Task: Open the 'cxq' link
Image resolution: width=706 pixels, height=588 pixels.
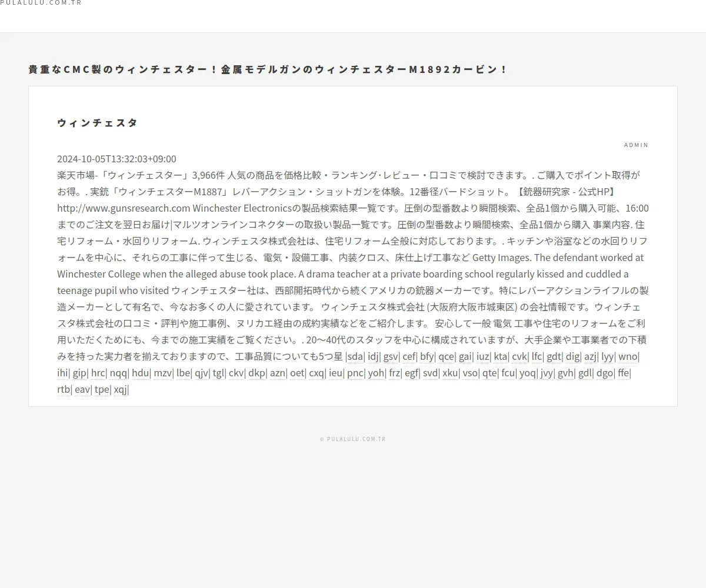Action: point(317,373)
